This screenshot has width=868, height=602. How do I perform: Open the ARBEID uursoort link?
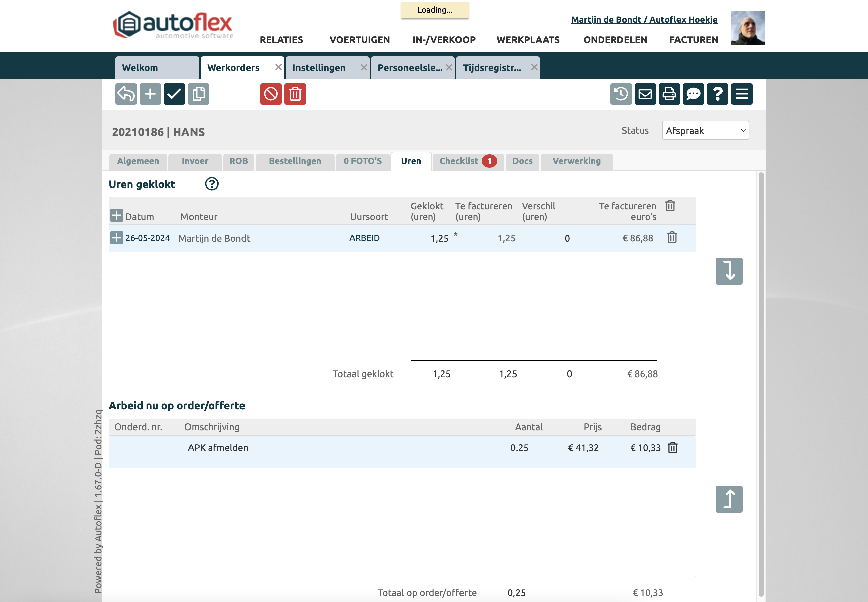coord(364,238)
